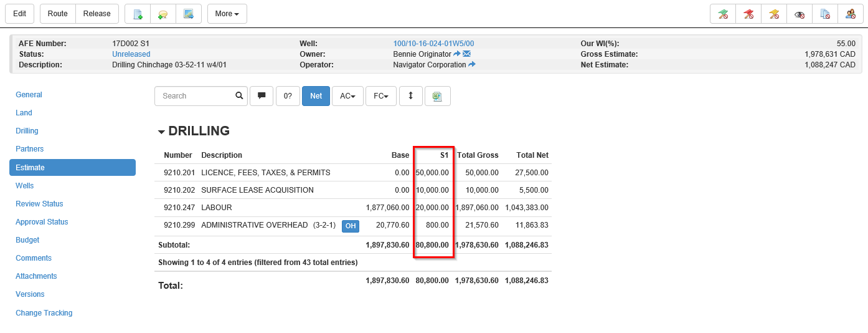Export the estimate to Excel

[437, 96]
